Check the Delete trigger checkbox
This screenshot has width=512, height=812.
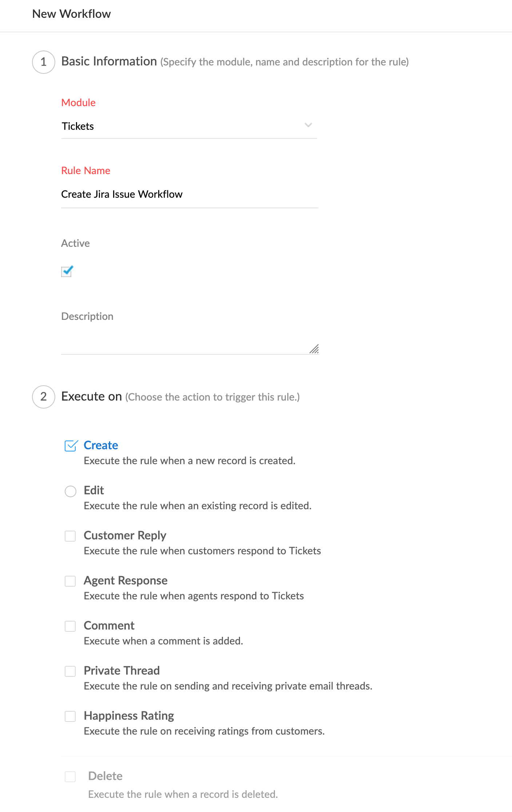pyautogui.click(x=70, y=777)
